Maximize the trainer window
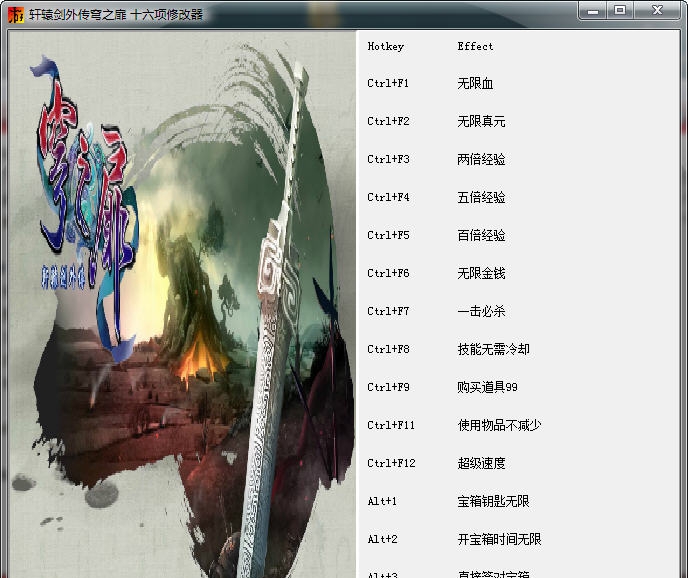Screen dimensions: 688x578 [620, 11]
